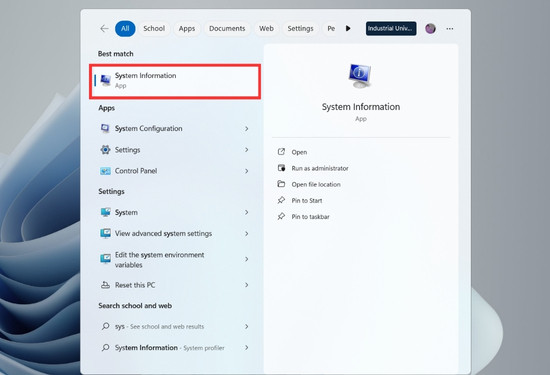The height and width of the screenshot is (375, 550).
Task: Click the Search school and web heading
Action: (135, 306)
